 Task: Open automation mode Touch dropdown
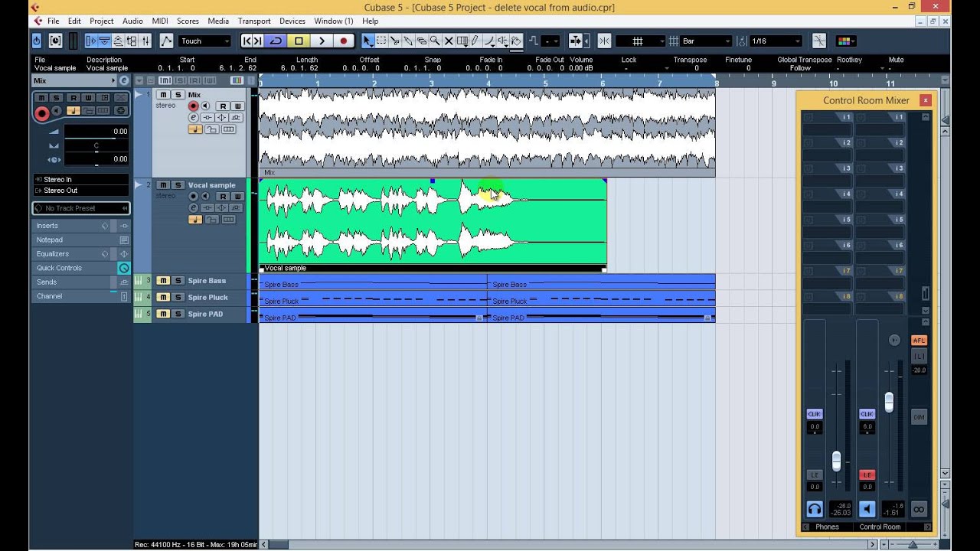point(205,41)
